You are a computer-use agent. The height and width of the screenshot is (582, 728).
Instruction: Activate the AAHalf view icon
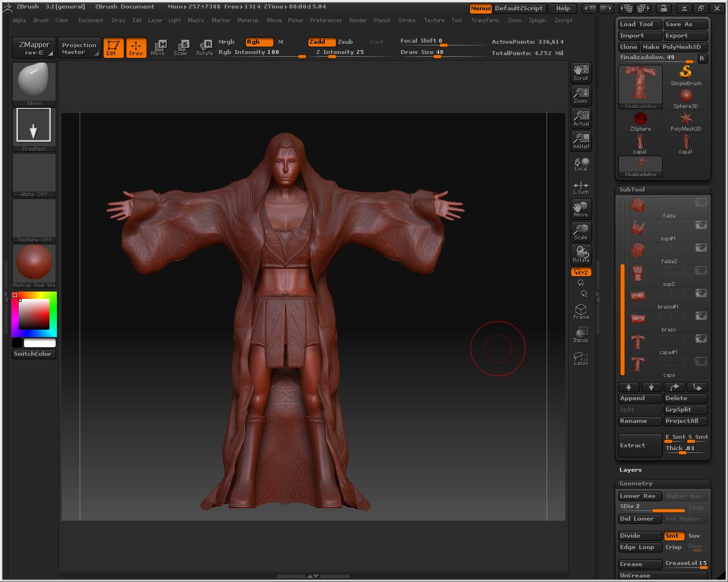[x=581, y=140]
